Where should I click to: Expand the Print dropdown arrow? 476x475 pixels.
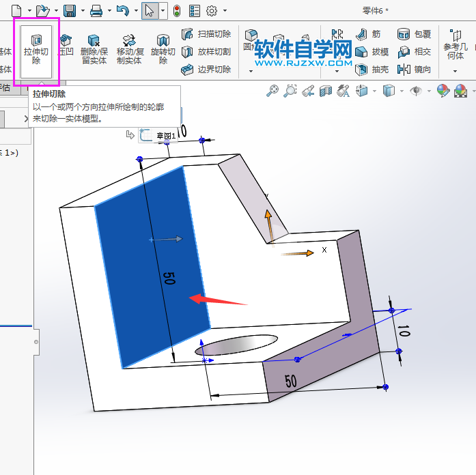point(109,11)
